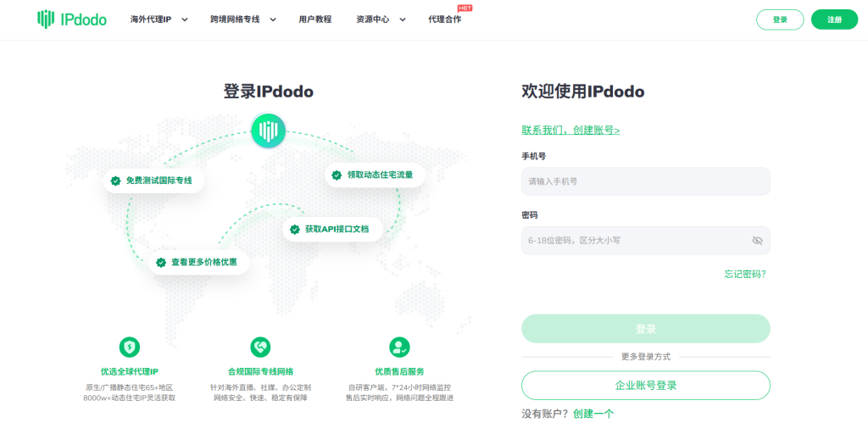Expand the 海外代理IP dropdown menu

[x=159, y=19]
